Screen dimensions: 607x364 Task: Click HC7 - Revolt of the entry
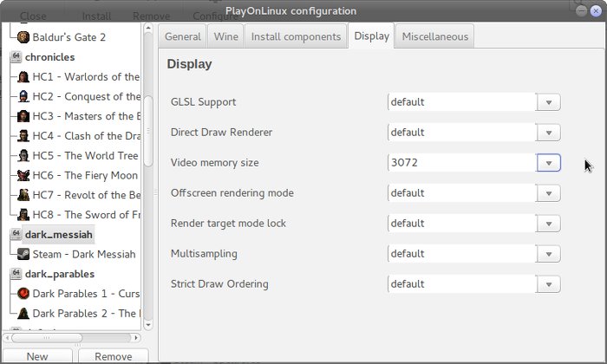coord(86,195)
